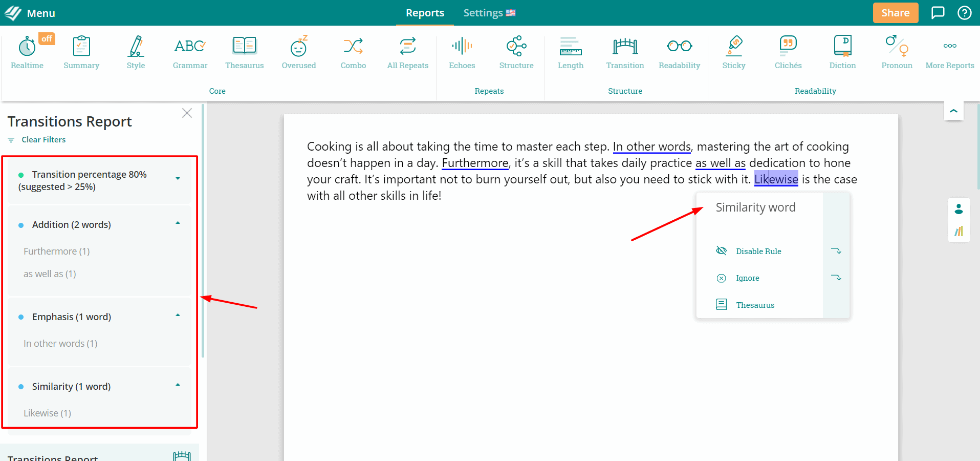Run the Readability report
Image resolution: width=980 pixels, height=461 pixels.
click(680, 53)
